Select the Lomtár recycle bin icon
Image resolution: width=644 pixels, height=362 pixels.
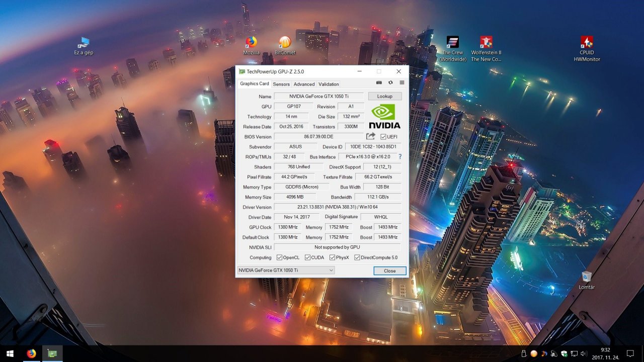(587, 281)
